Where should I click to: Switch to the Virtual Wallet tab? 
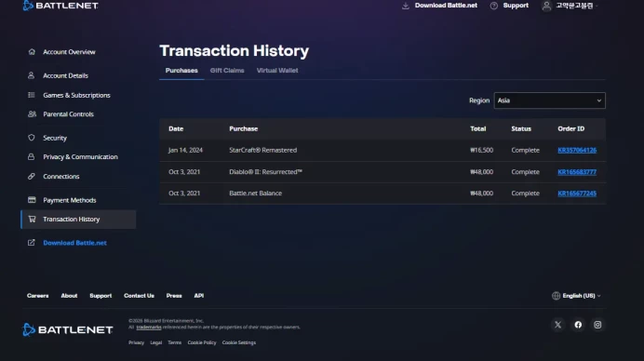click(277, 71)
